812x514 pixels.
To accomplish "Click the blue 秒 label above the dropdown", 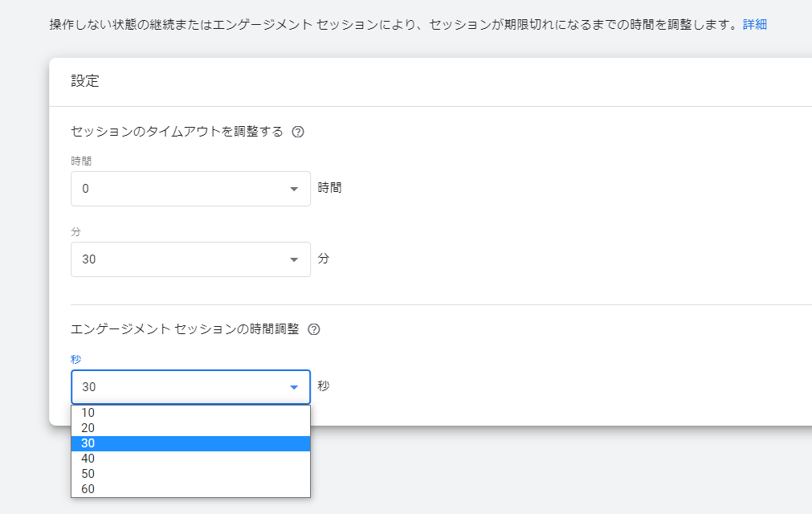I will [76, 359].
